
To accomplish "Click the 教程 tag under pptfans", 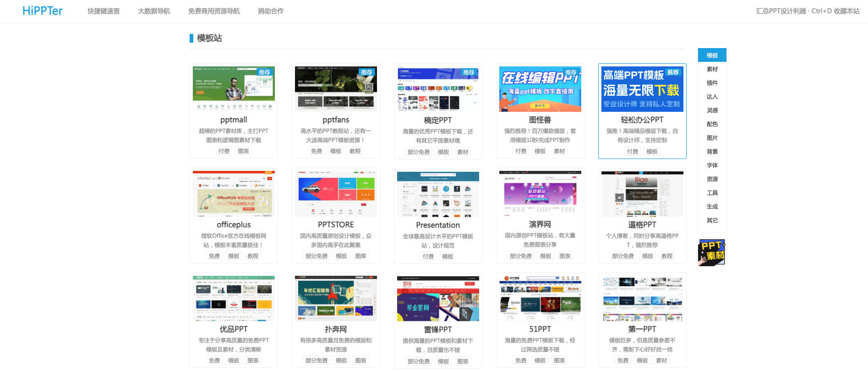I will pyautogui.click(x=355, y=151).
